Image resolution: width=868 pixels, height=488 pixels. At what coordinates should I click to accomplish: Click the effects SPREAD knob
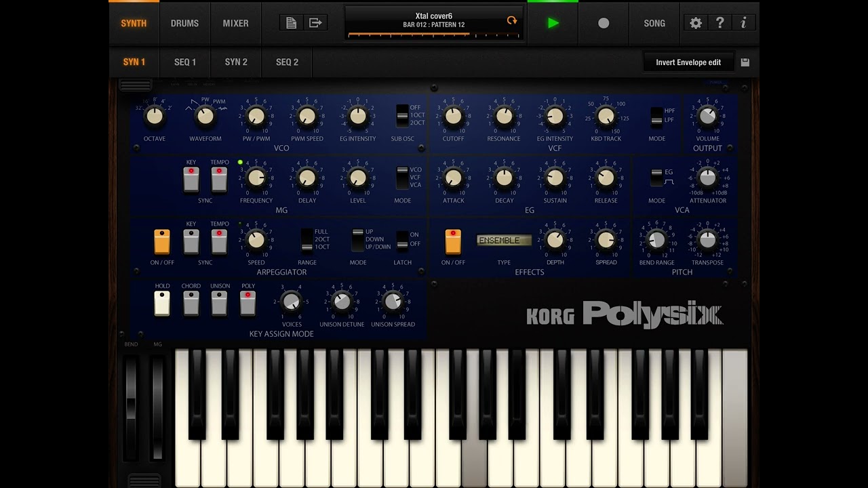pyautogui.click(x=606, y=239)
